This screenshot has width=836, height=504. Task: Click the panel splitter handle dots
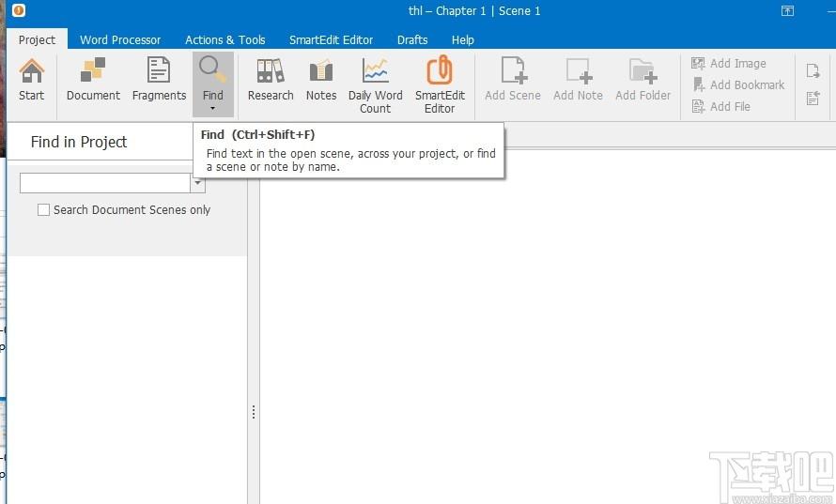click(x=254, y=412)
